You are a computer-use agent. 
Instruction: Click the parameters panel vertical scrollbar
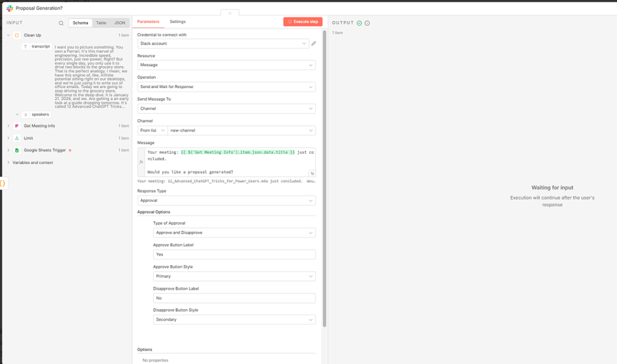click(325, 178)
